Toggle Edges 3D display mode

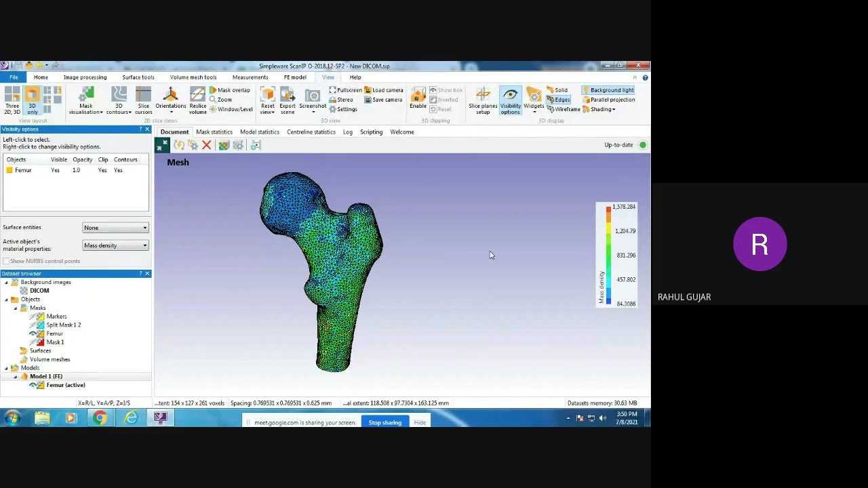[558, 100]
